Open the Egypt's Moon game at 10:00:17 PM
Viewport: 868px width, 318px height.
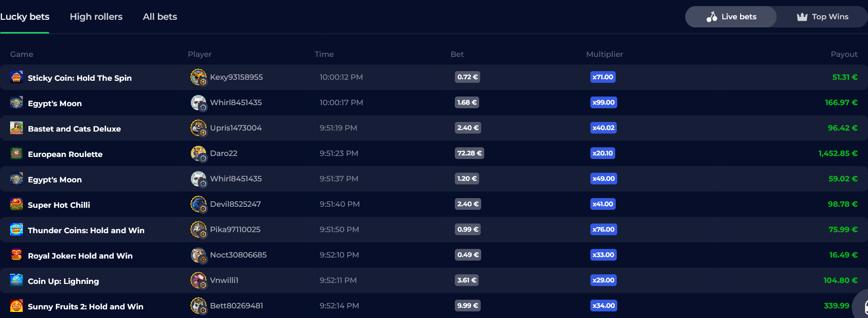[x=55, y=104]
